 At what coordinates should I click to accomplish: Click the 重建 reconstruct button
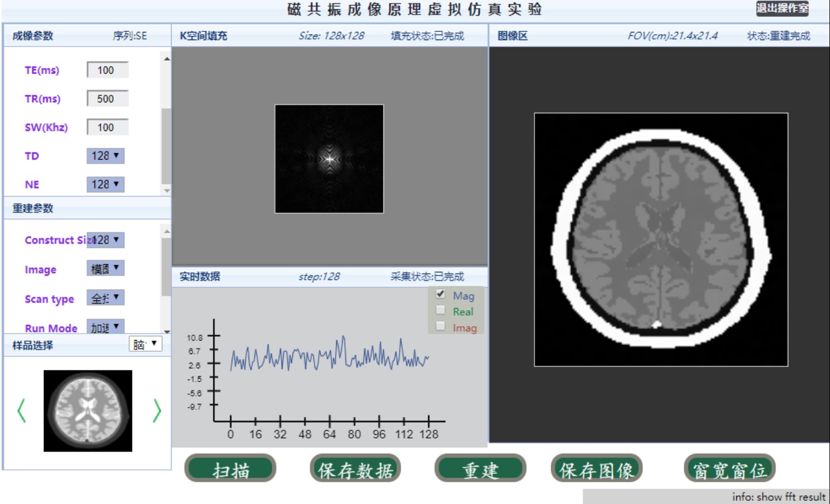480,469
